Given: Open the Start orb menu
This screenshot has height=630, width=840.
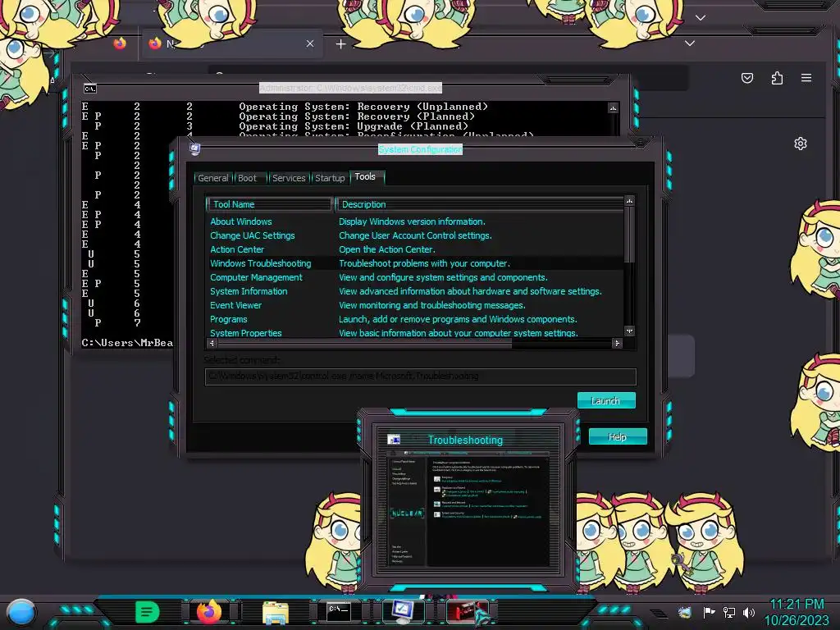Looking at the screenshot, I should coord(21,613).
